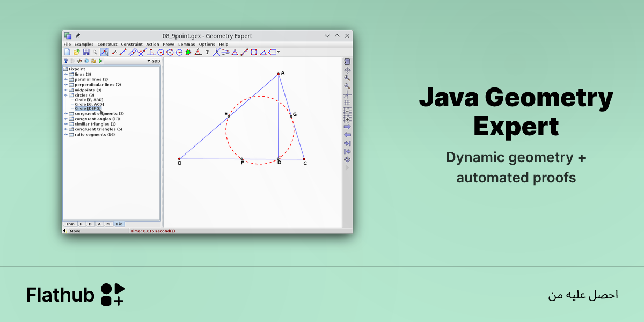Switch to the Thm tab
The height and width of the screenshot is (322, 644).
pyautogui.click(x=70, y=224)
